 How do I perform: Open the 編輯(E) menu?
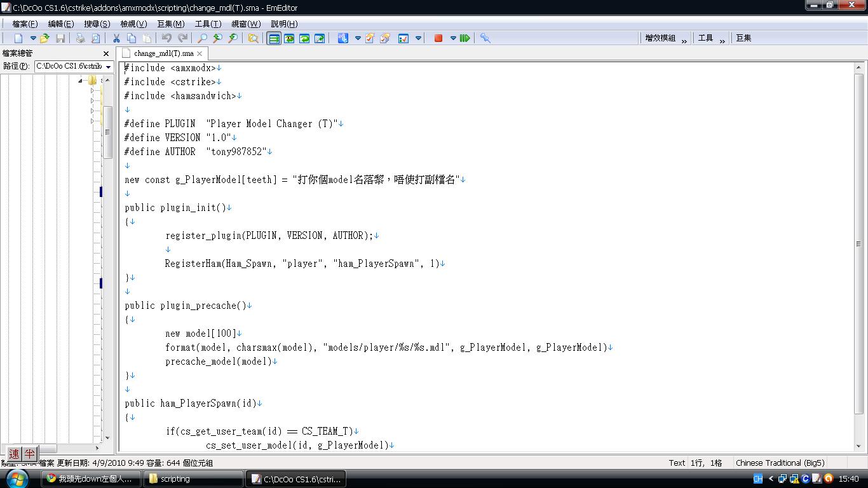(61, 24)
